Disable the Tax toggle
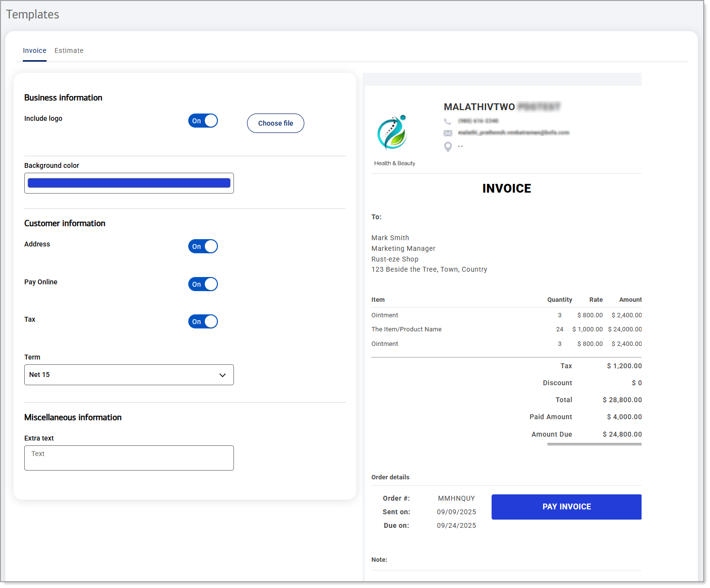Screen dimensions: 710x588 pyautogui.click(x=203, y=321)
